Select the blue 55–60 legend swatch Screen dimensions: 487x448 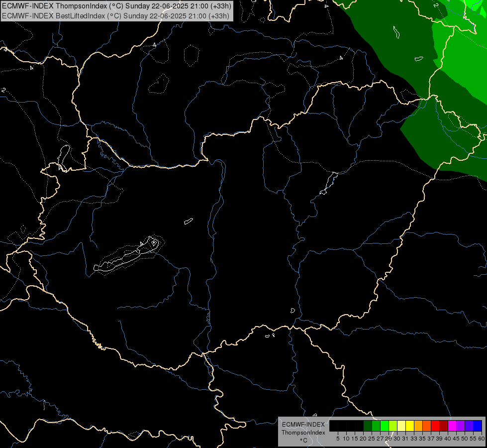coord(478,426)
